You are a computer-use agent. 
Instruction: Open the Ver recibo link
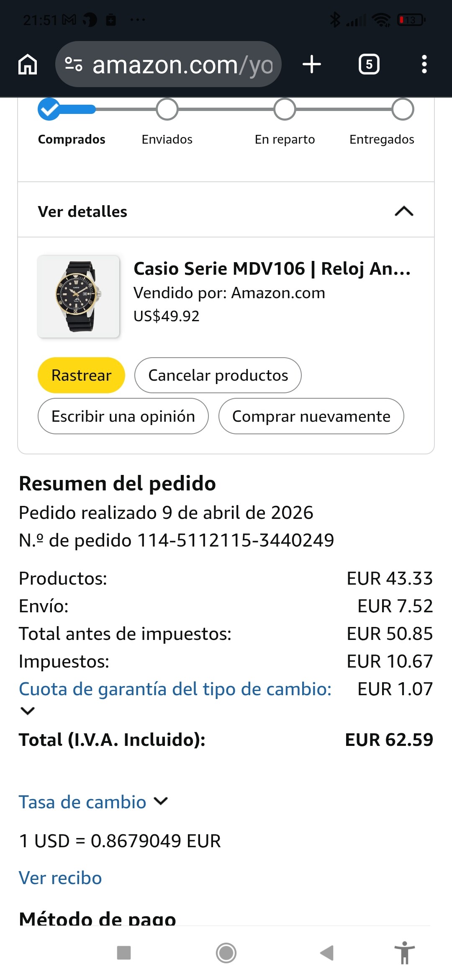click(x=60, y=878)
